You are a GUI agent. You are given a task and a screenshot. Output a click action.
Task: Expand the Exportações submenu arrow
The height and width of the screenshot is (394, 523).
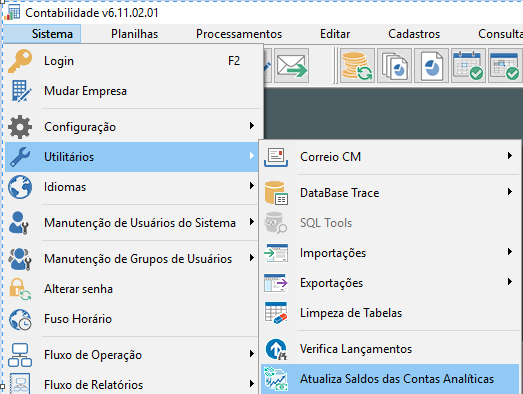click(x=509, y=282)
